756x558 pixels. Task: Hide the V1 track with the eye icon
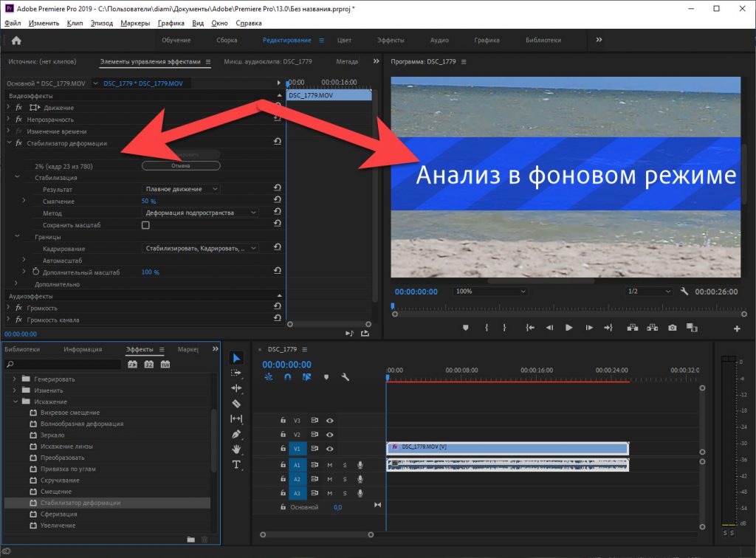(x=330, y=449)
